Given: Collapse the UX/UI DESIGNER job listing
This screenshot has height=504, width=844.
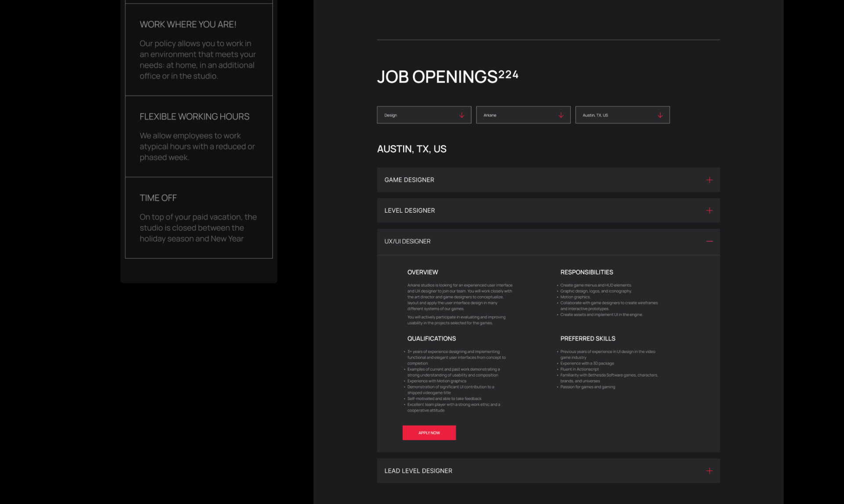Looking at the screenshot, I should [548, 241].
